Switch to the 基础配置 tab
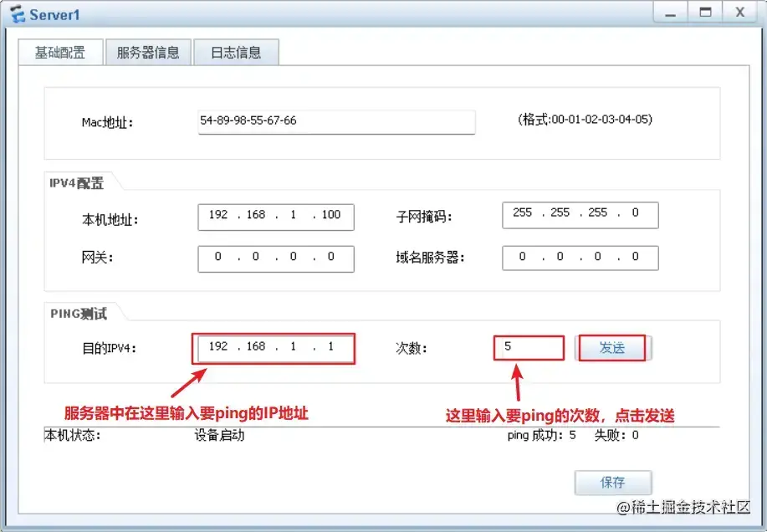The image size is (767, 532). (x=61, y=53)
